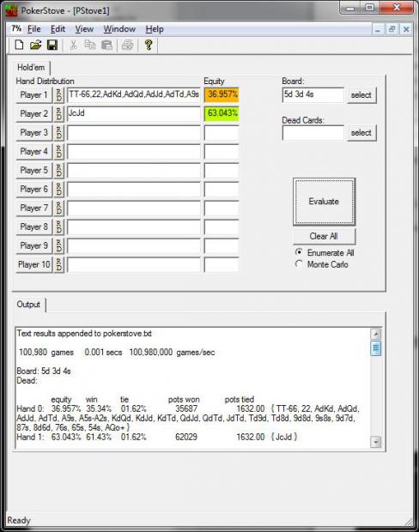This screenshot has height=532, width=419.
Task: Click output scrollbar up arrow
Action: pos(375,334)
